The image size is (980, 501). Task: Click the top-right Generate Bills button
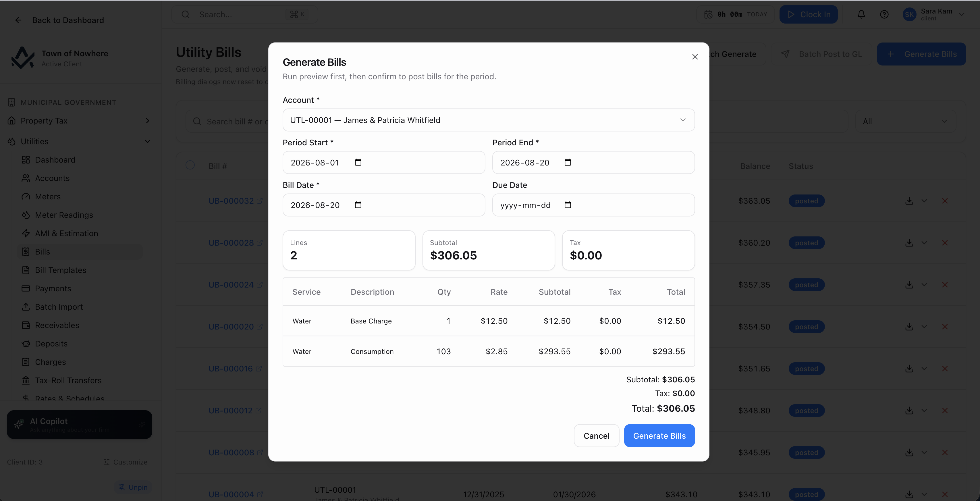[x=921, y=54]
